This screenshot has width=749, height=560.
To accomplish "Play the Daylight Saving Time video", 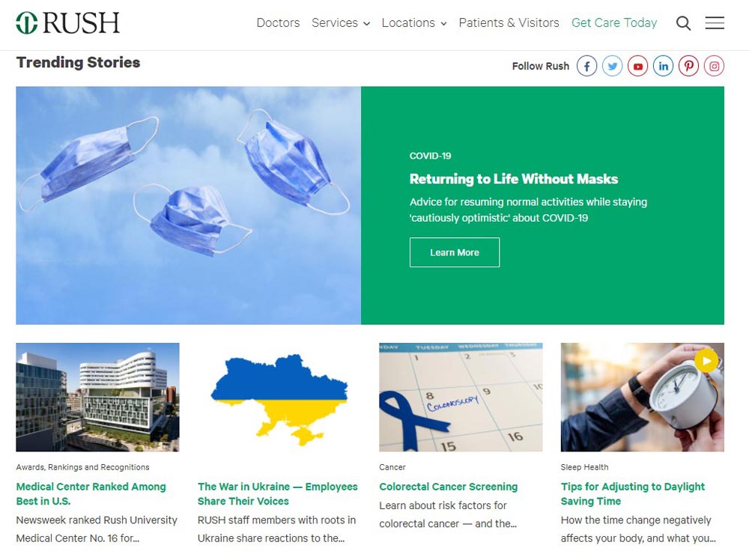I will point(706,361).
